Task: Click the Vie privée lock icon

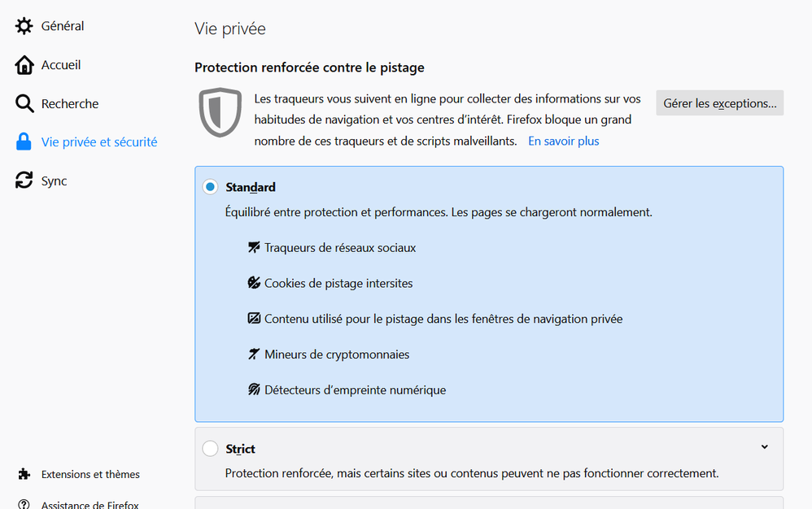Action: (24, 141)
